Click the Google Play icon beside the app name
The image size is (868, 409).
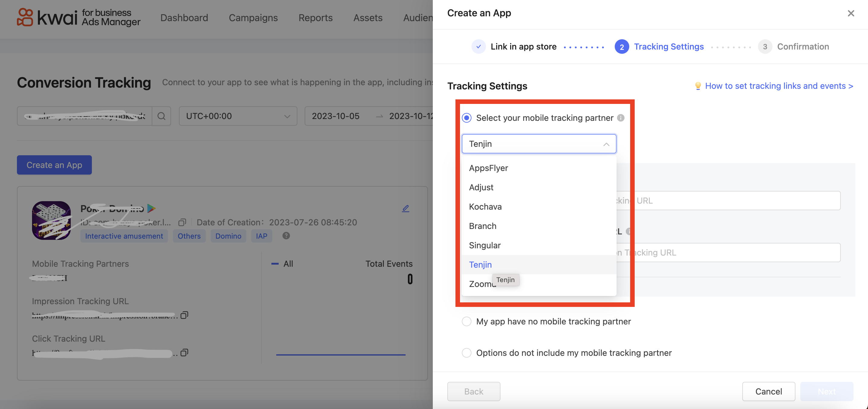152,208
